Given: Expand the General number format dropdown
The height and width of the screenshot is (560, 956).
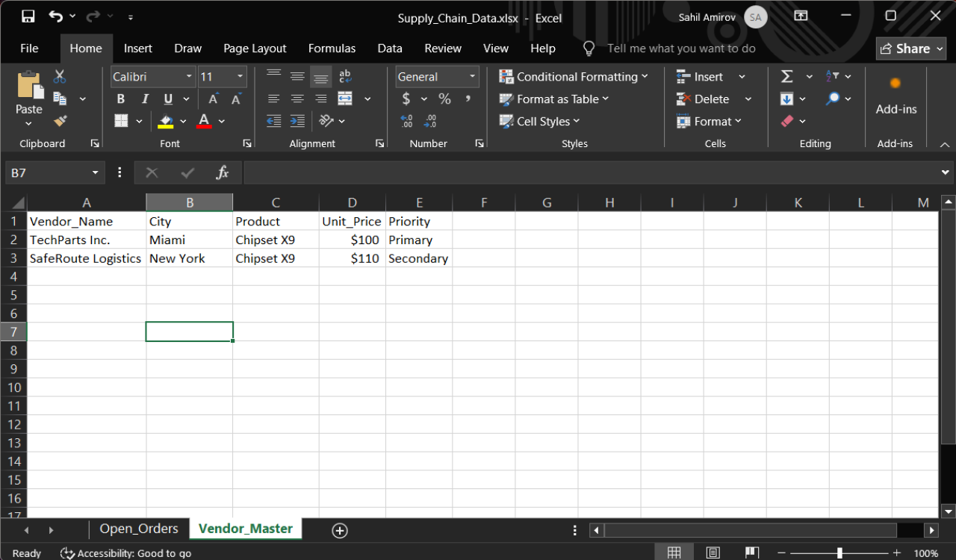Looking at the screenshot, I should (472, 77).
